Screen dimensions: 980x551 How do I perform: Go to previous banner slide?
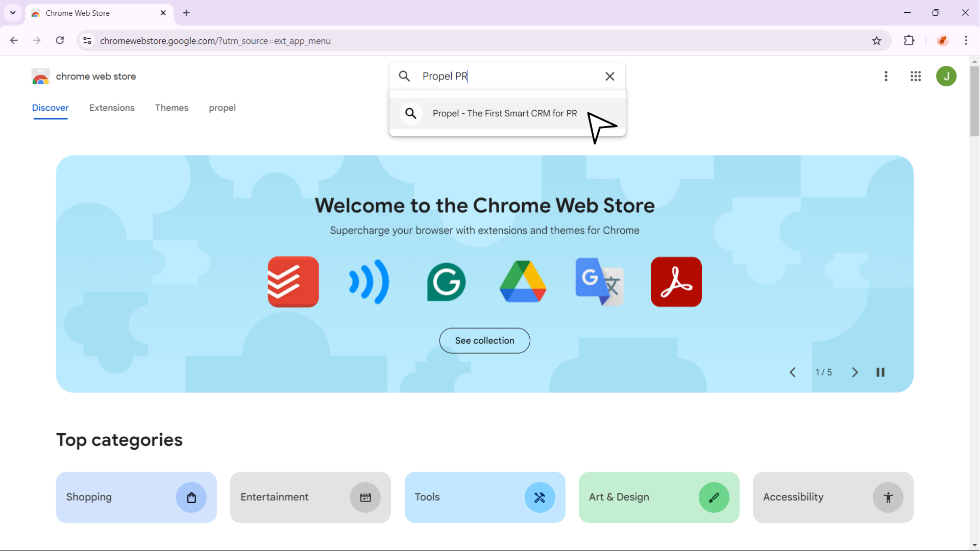pos(793,372)
